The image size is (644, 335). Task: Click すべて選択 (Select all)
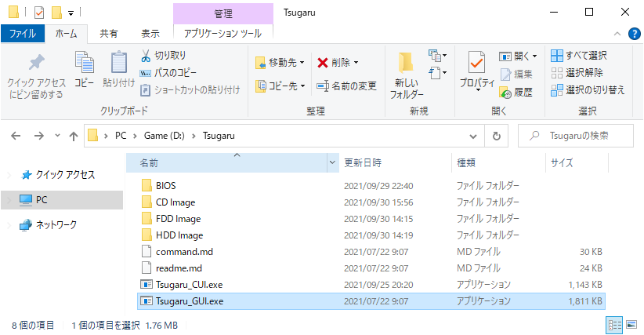coord(579,55)
